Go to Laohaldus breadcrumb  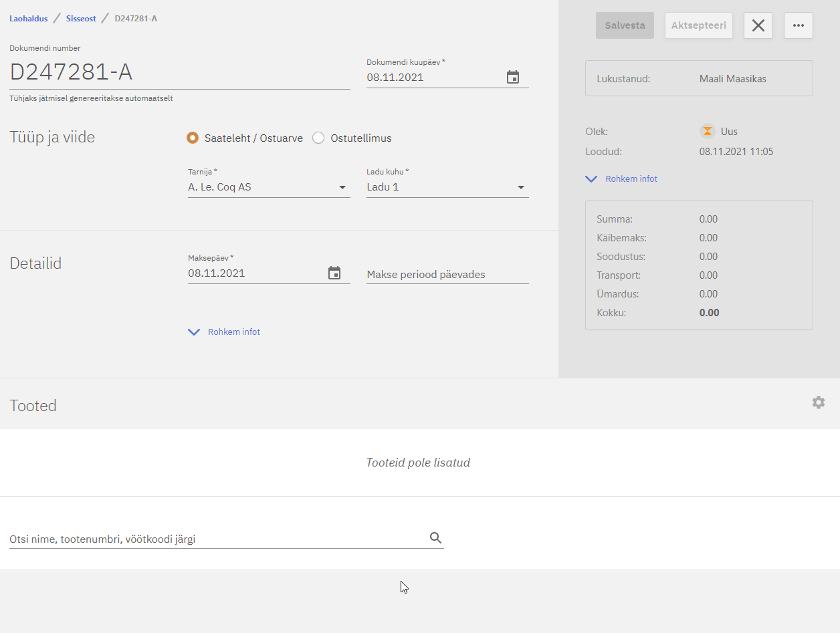click(29, 19)
